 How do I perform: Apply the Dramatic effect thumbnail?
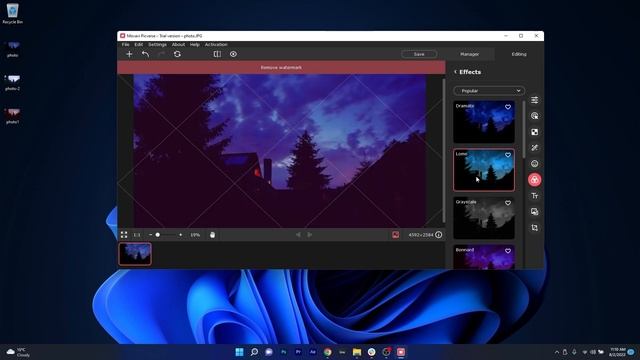pos(484,122)
